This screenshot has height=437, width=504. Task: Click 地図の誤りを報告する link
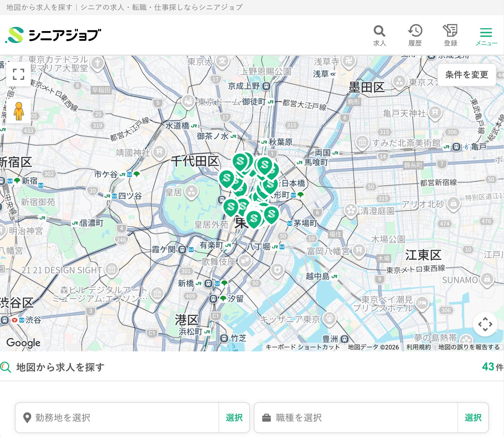[x=469, y=347]
